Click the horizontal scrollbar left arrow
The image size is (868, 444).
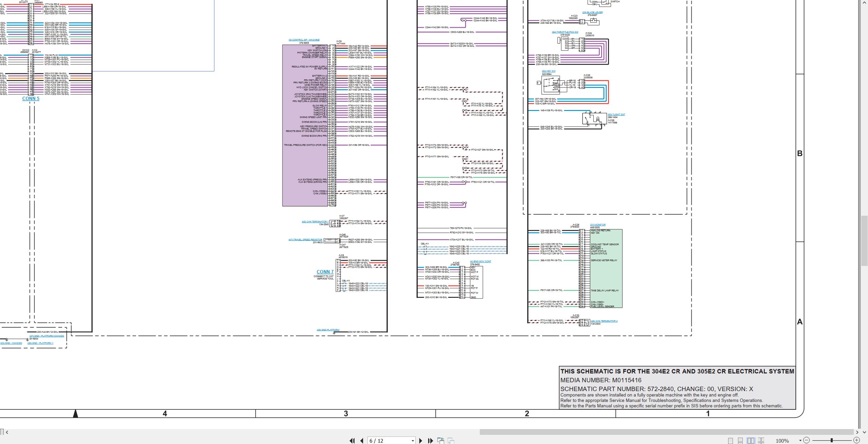point(7,432)
